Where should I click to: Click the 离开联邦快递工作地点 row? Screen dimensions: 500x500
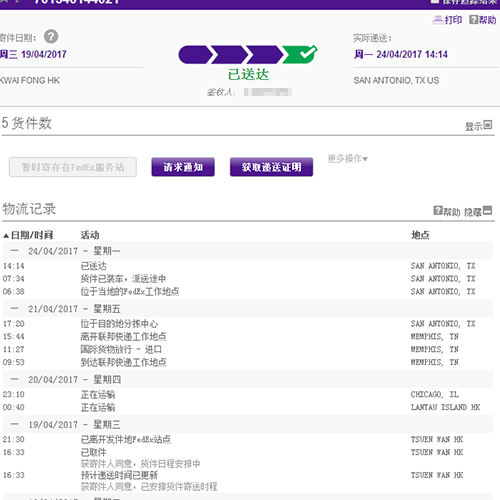point(248,337)
